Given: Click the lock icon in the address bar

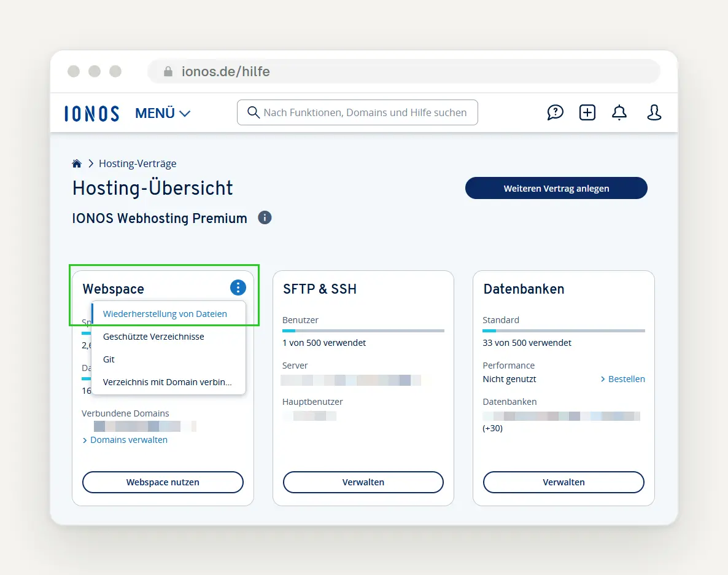Looking at the screenshot, I should [x=168, y=71].
